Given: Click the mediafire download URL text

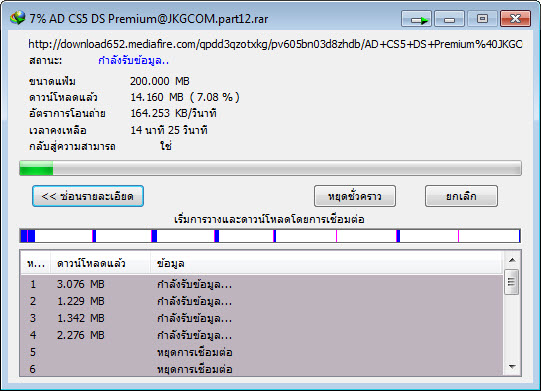Looking at the screenshot, I should click(x=275, y=44).
